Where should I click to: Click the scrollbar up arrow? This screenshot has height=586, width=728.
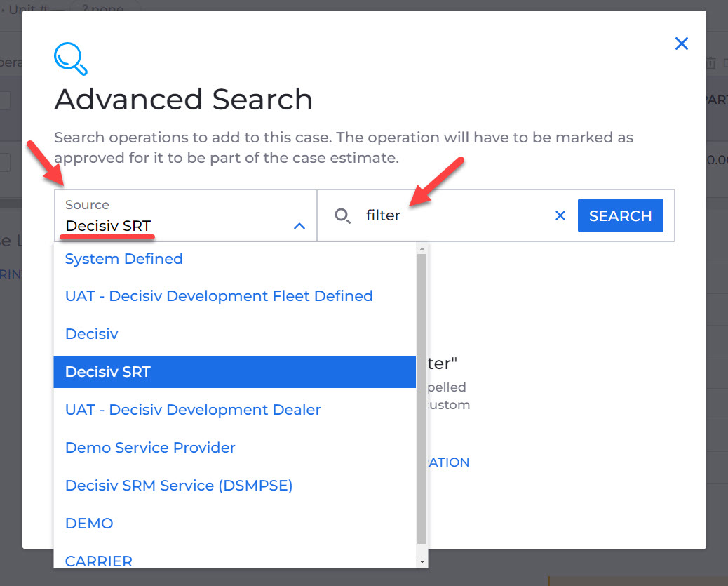click(422, 249)
